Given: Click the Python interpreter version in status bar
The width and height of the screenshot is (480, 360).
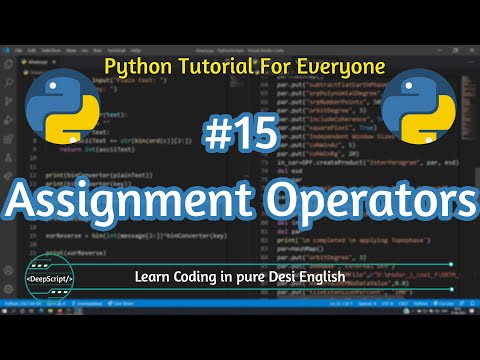Looking at the screenshot, I should 23,303.
